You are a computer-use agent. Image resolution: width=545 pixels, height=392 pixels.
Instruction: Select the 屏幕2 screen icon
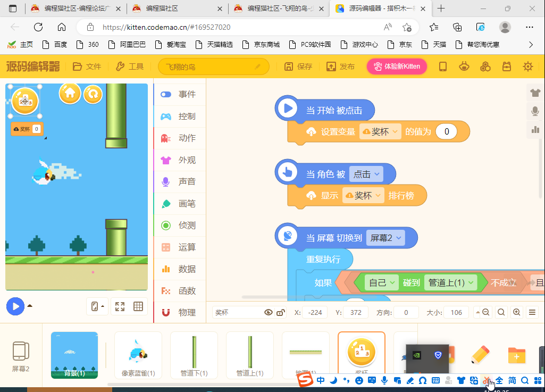point(21,356)
